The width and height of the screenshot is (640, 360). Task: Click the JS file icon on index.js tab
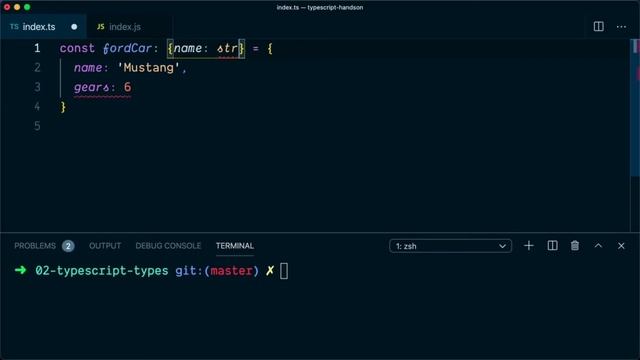100,27
